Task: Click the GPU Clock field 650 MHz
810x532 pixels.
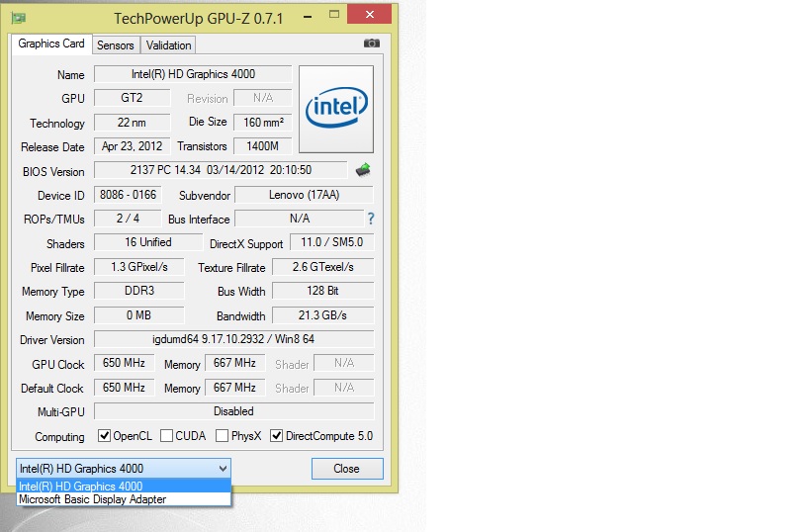Action: click(x=124, y=363)
